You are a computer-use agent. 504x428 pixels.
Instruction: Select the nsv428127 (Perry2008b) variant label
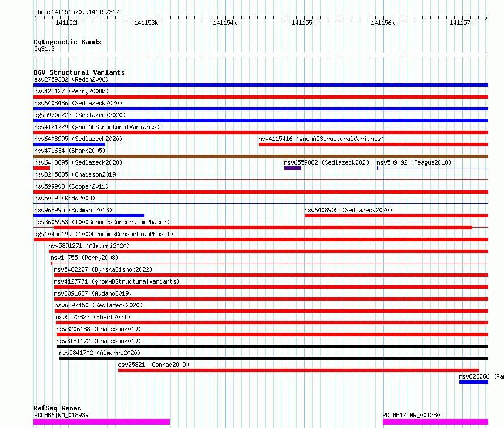(71, 91)
